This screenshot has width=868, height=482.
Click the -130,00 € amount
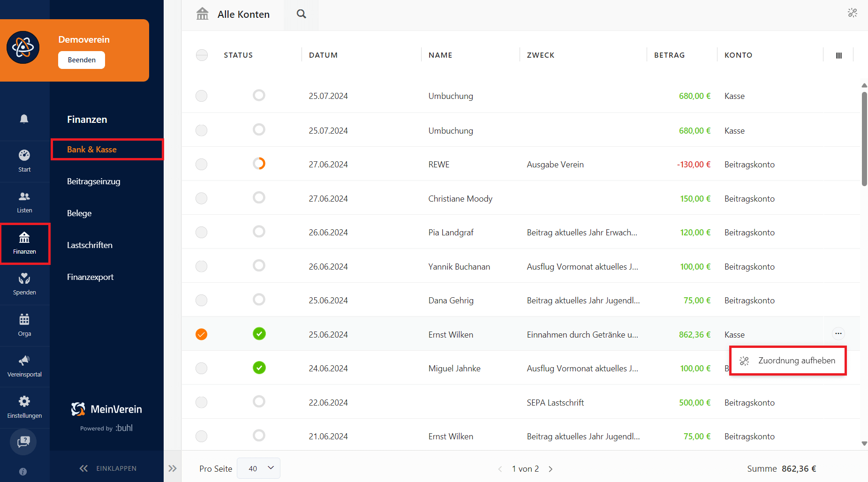tap(694, 165)
